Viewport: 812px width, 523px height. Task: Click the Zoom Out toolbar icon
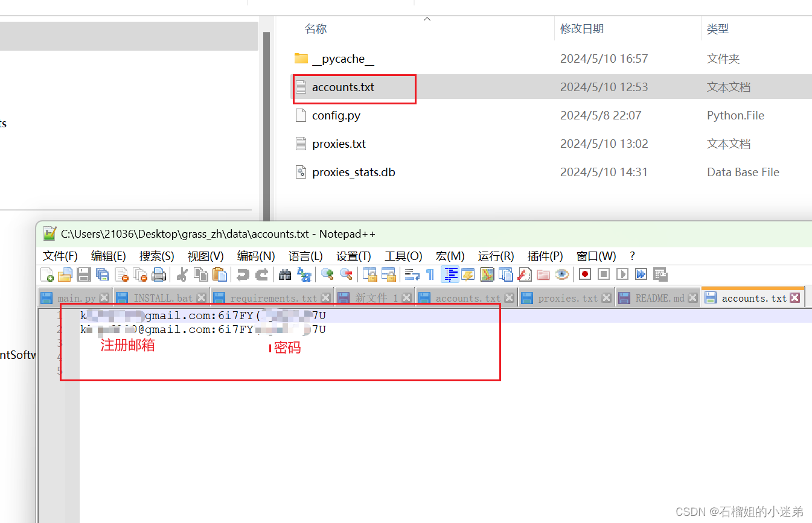tap(346, 274)
